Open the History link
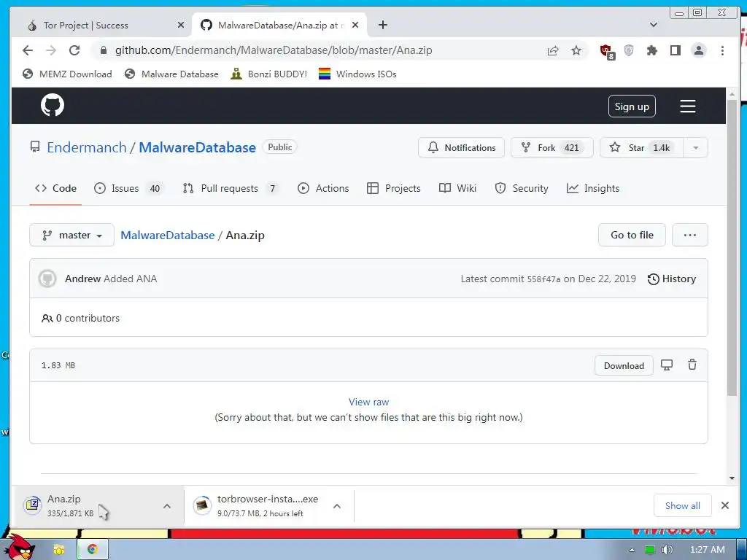This screenshot has height=560, width=747. point(672,279)
